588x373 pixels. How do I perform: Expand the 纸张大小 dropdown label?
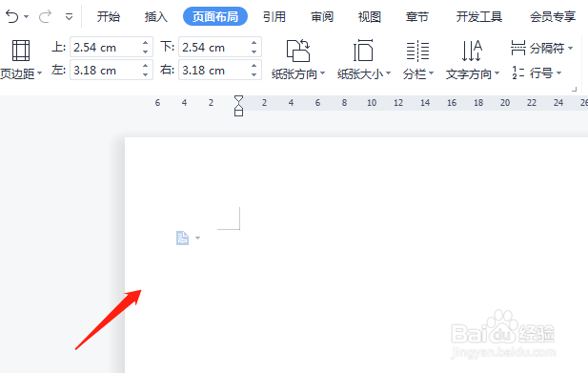[364, 74]
